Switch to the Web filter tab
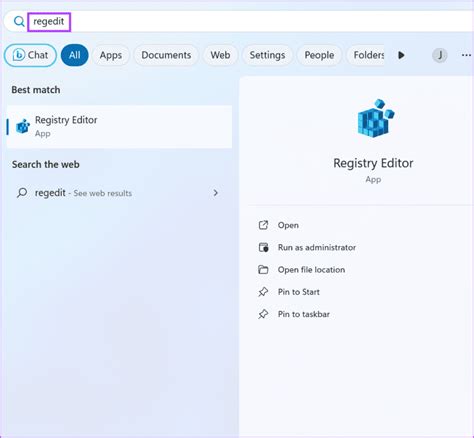Screen dimensions: 474x438 tap(220, 55)
